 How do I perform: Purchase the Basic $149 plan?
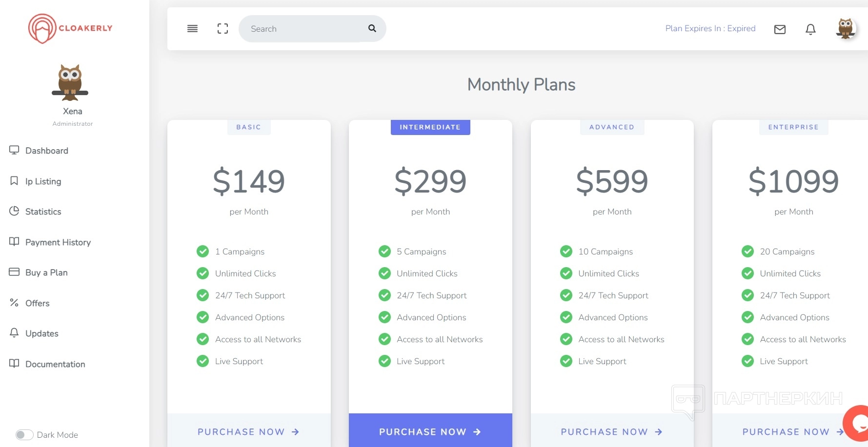click(x=248, y=432)
